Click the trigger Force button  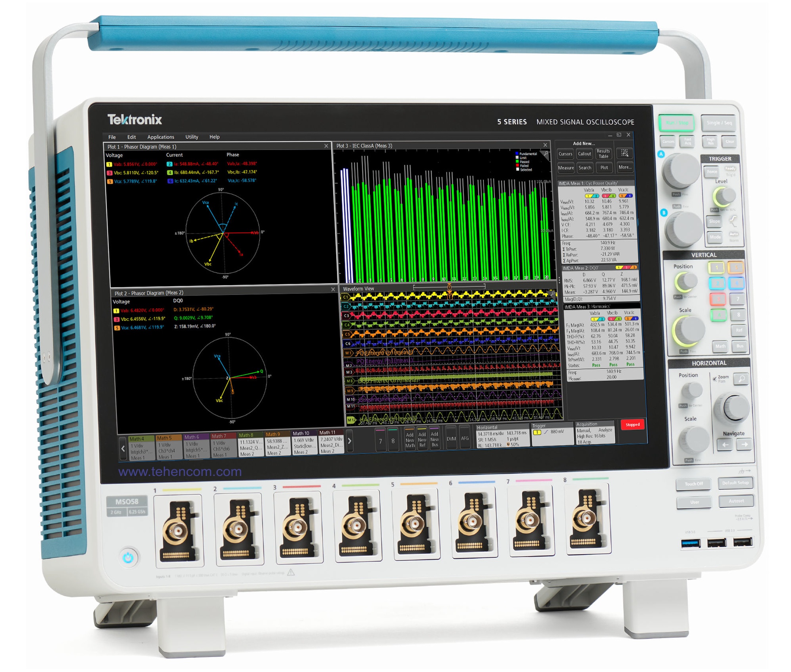(712, 172)
